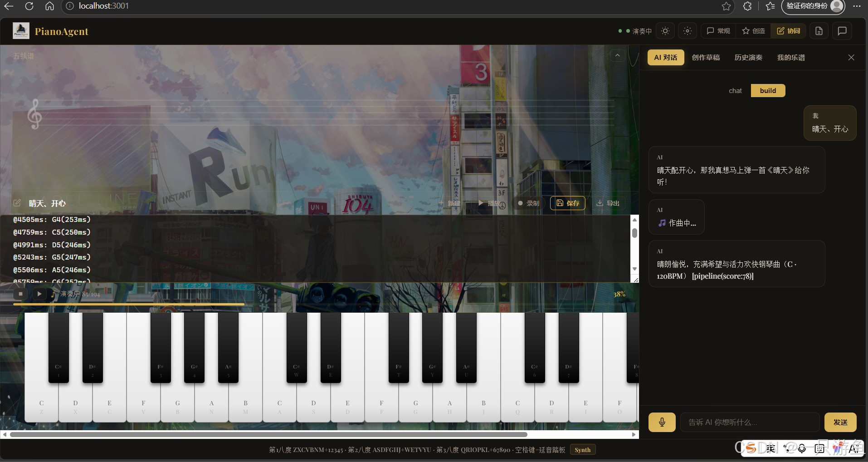Click the PianoAgent logo image
This screenshot has height=462, width=868.
tap(21, 31)
